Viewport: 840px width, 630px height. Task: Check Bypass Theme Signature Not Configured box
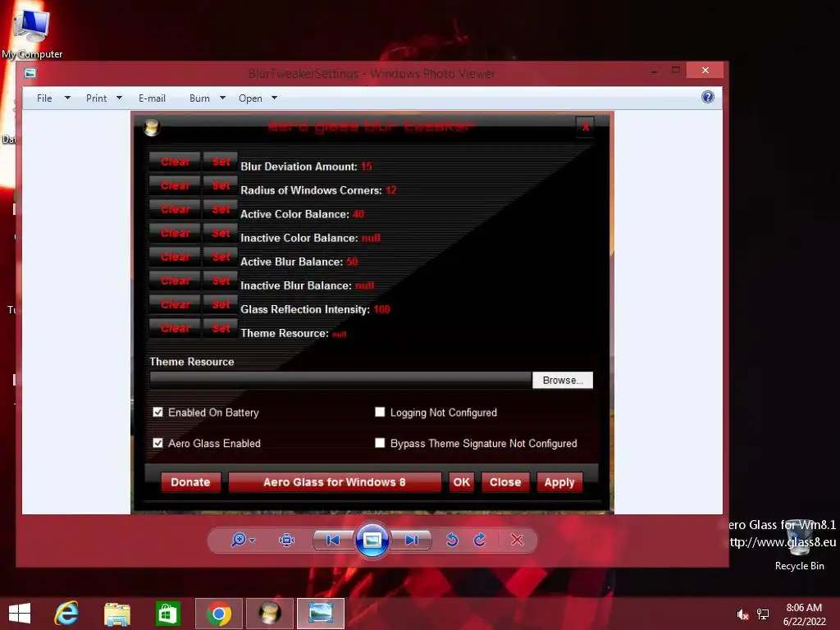pyautogui.click(x=380, y=443)
